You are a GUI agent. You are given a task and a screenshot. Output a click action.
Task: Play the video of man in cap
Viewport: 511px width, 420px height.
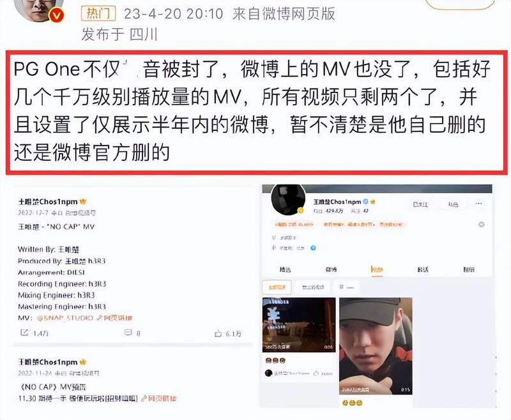tap(376, 346)
